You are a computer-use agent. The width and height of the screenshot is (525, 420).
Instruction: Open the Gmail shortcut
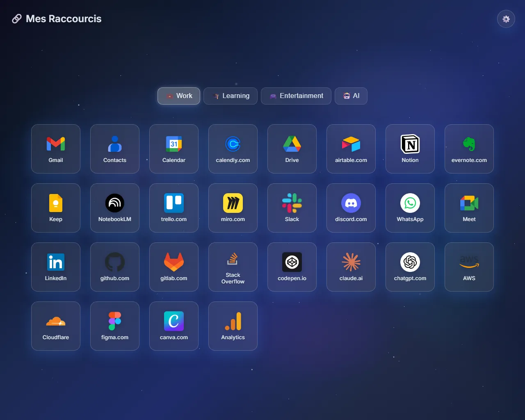click(x=56, y=148)
